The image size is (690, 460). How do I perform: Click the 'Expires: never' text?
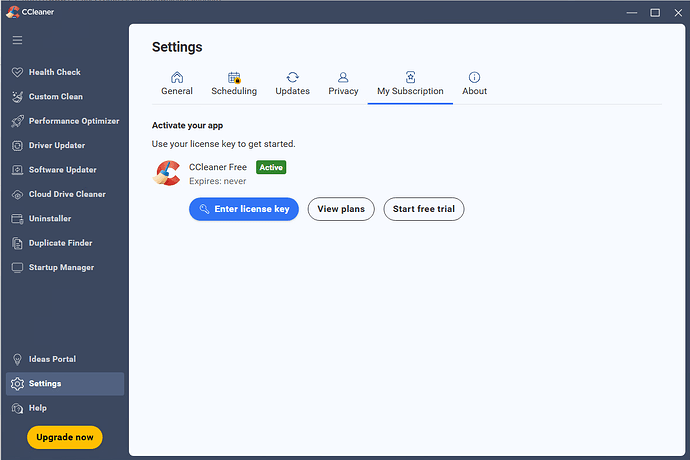coord(217,181)
